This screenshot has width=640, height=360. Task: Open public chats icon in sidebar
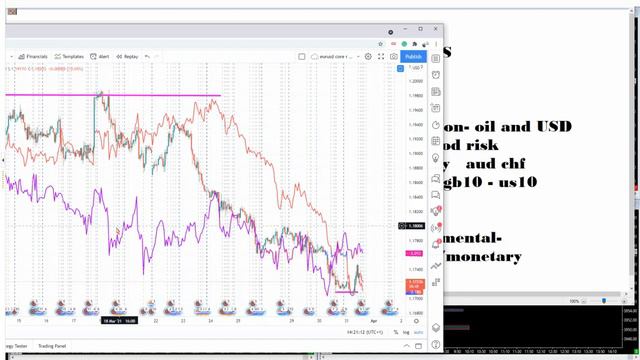(436, 178)
